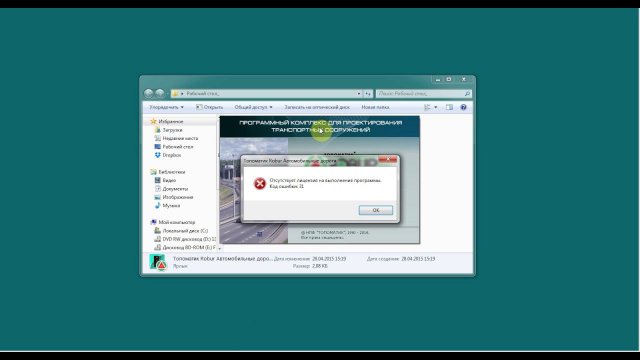
Task: Open the help question mark icon
Action: [x=463, y=107]
